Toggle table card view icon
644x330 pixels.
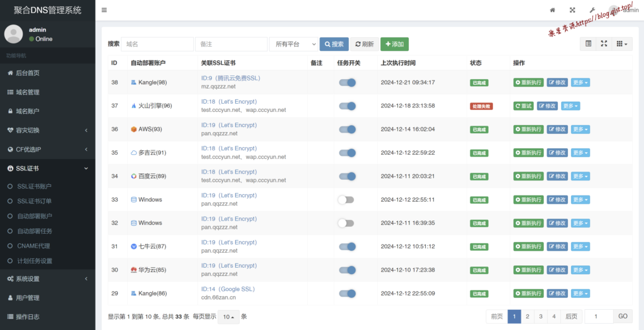588,43
